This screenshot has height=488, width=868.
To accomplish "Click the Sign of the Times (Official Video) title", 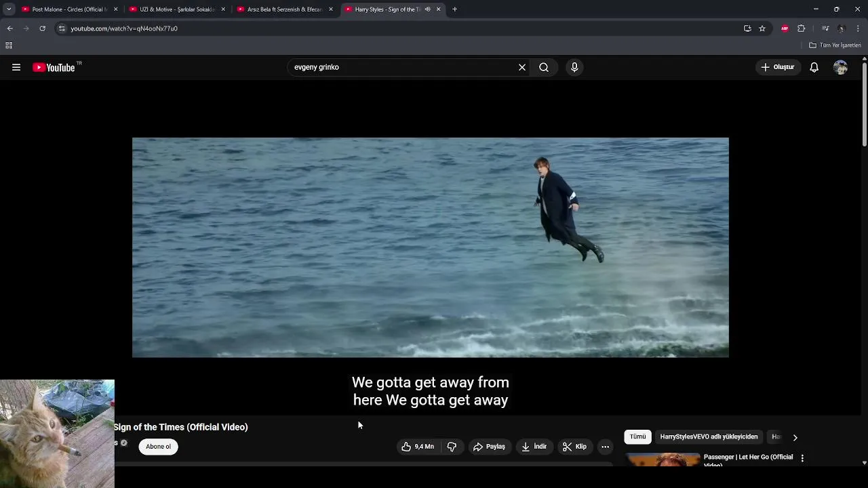I will tap(181, 427).
